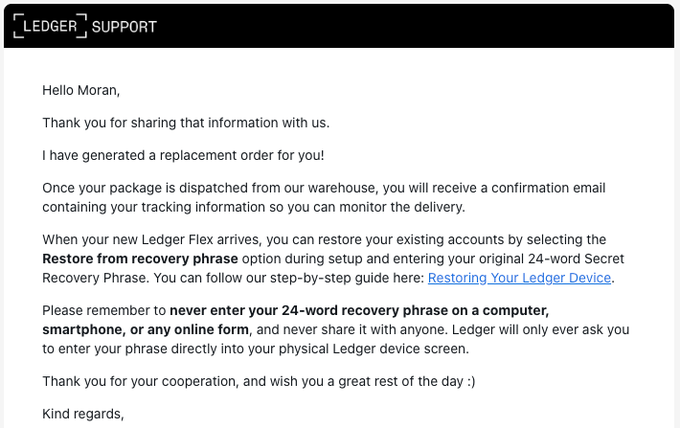Click the bold 'Restore from recovery phrase' text
The image size is (680, 428).
(x=140, y=258)
